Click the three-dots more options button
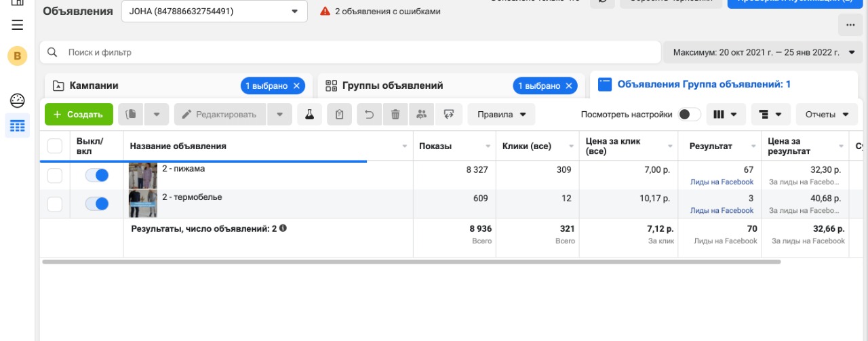This screenshot has height=341, width=868. point(850,25)
